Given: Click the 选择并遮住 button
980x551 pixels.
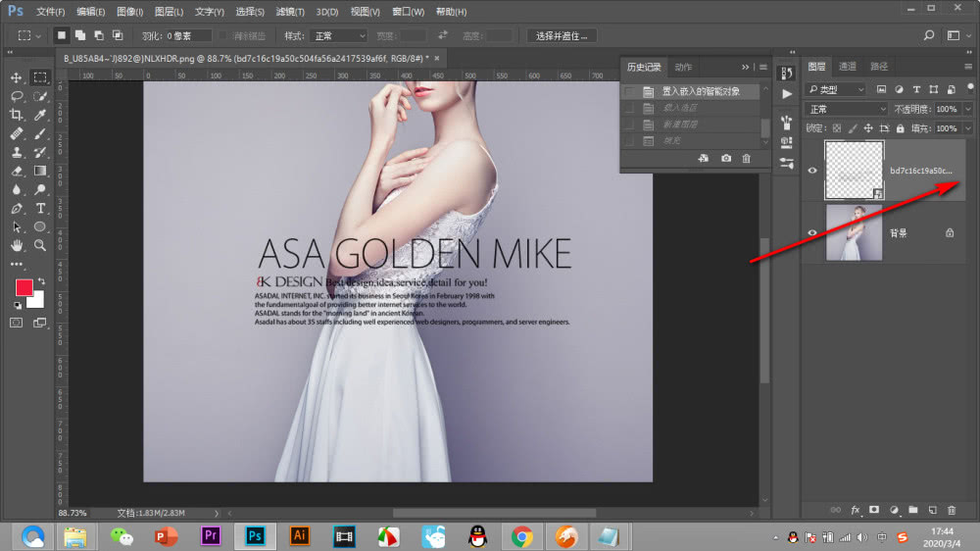Looking at the screenshot, I should tap(562, 35).
